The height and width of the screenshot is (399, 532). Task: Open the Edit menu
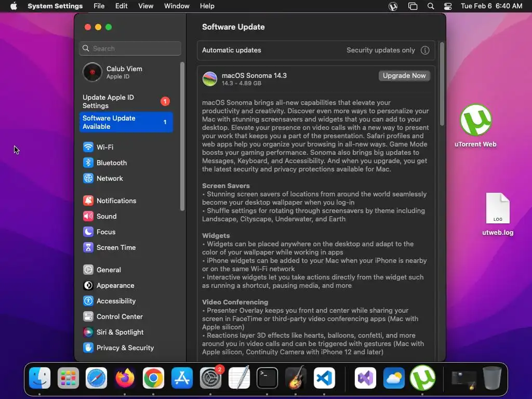click(x=121, y=6)
